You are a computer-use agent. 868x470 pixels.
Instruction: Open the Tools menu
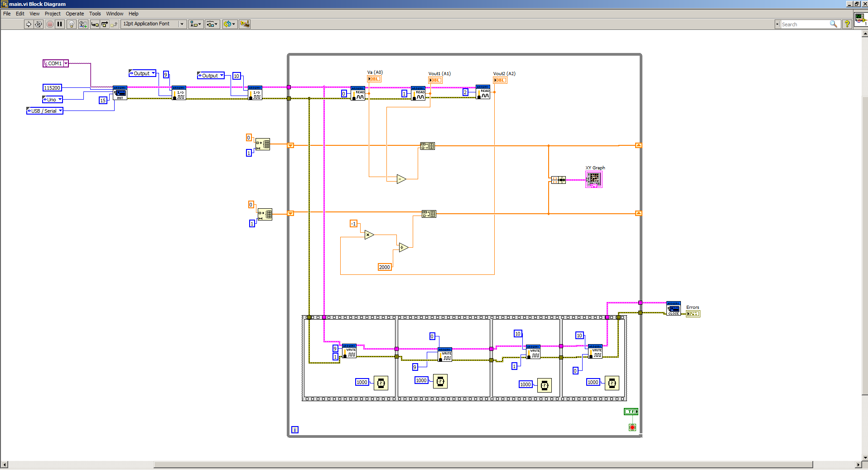95,14
